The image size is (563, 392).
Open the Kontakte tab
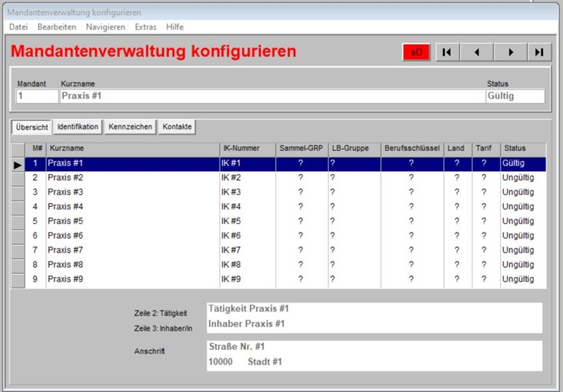(177, 127)
